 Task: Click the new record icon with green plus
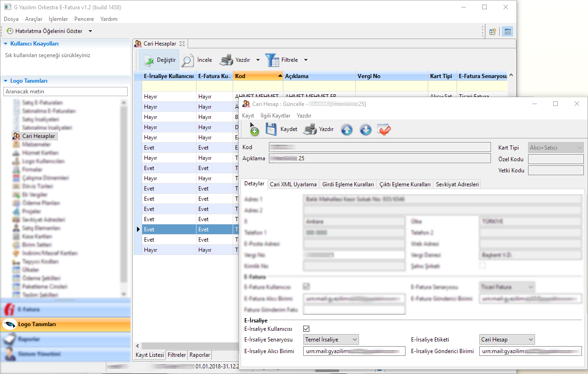coord(254,131)
